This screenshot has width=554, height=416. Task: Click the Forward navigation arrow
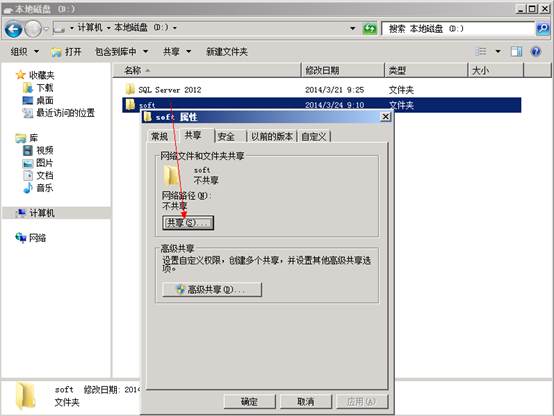click(34, 29)
